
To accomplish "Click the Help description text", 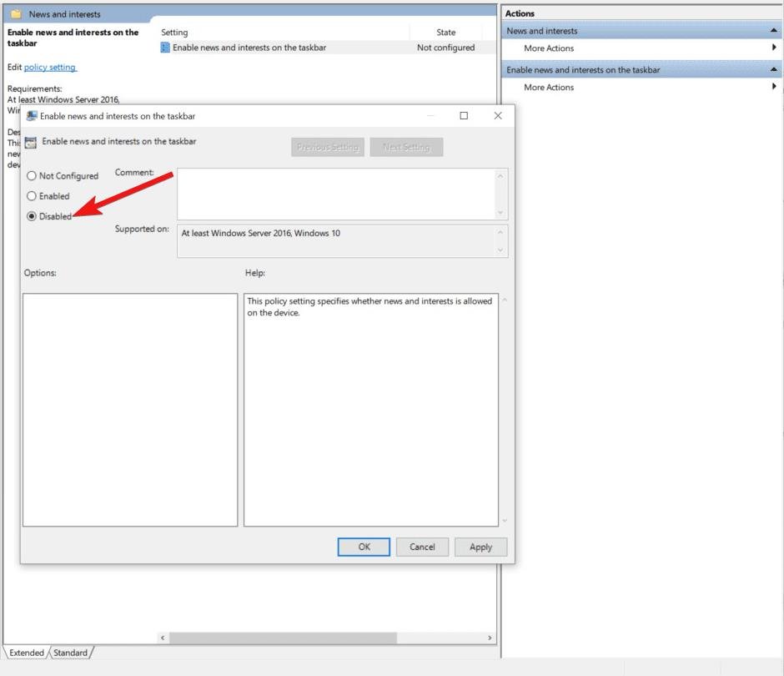I will [x=369, y=307].
